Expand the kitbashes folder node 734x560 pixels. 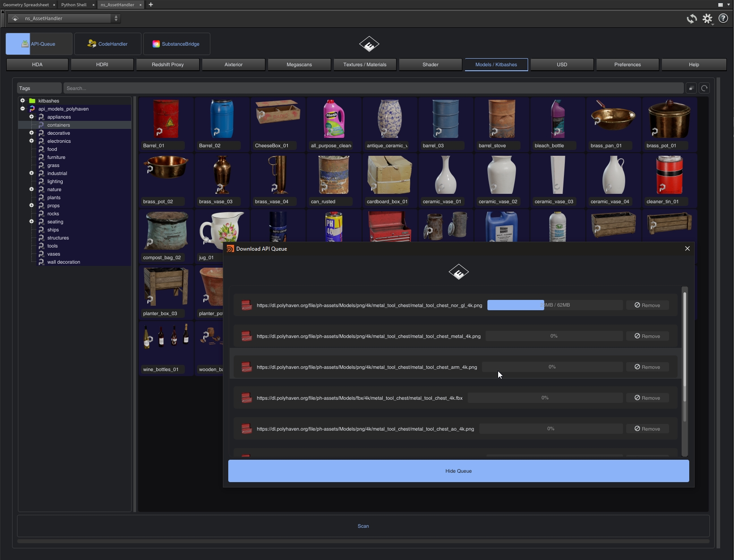pyautogui.click(x=22, y=101)
